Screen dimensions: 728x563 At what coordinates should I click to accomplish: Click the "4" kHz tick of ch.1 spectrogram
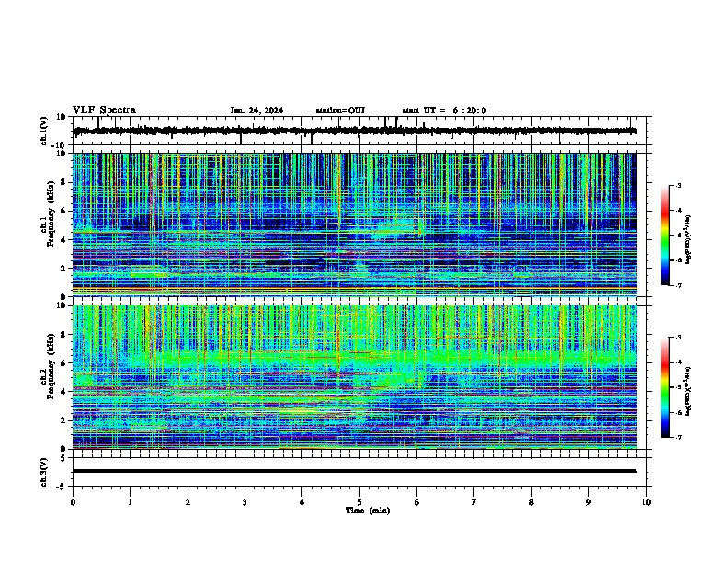coord(63,240)
